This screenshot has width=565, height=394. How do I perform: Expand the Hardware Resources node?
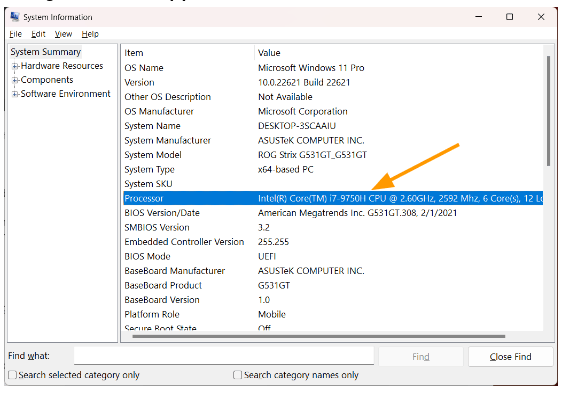coord(15,66)
